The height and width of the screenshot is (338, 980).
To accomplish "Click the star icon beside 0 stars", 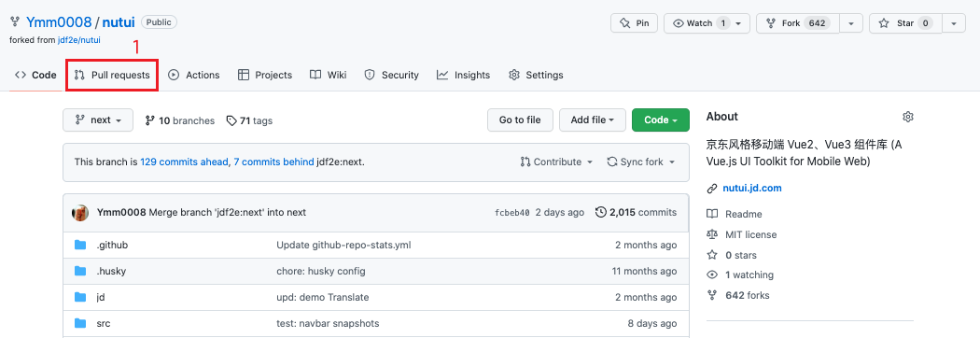I will click(x=712, y=255).
